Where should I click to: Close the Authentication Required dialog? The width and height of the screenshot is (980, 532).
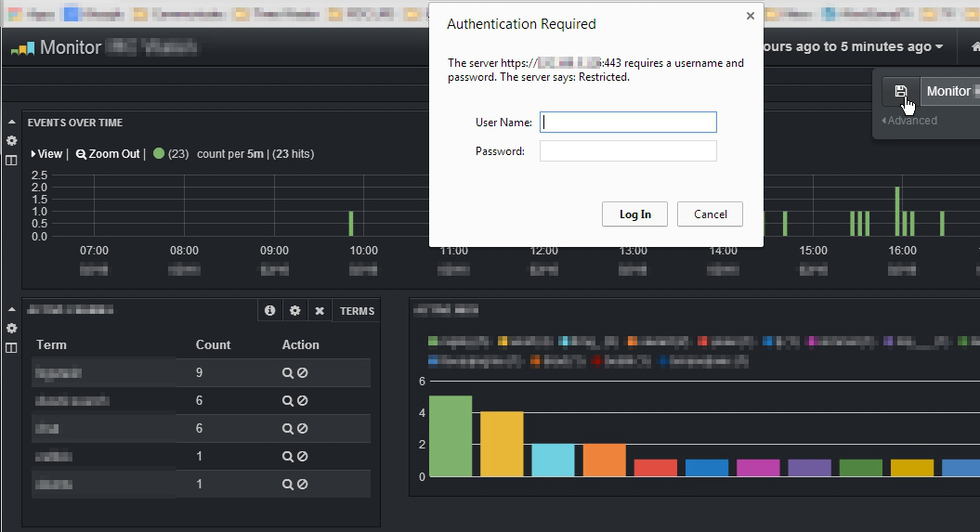[751, 16]
